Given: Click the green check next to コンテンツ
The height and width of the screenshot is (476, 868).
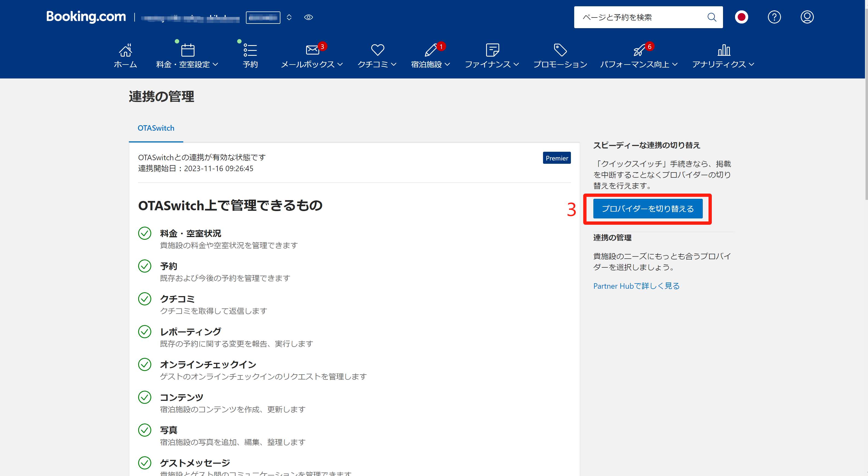Looking at the screenshot, I should (144, 397).
